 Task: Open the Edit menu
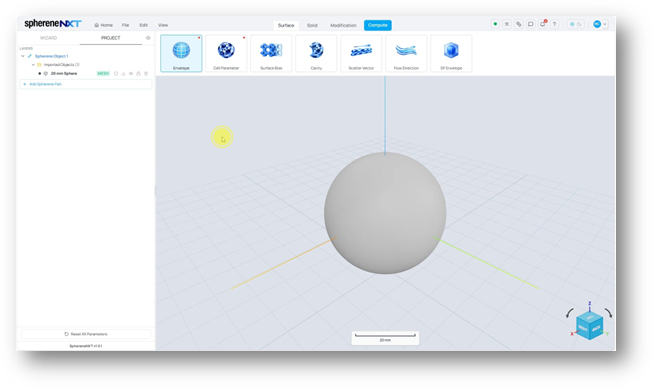coord(143,25)
